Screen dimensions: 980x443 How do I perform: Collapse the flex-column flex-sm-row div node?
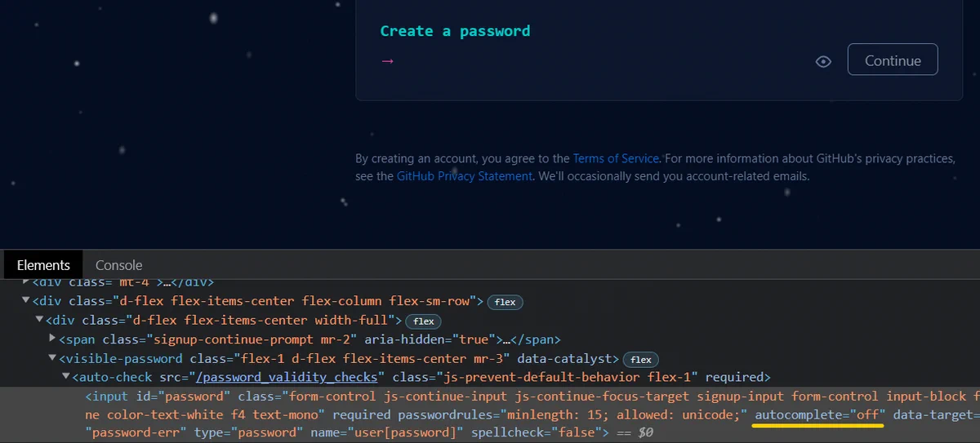point(26,301)
